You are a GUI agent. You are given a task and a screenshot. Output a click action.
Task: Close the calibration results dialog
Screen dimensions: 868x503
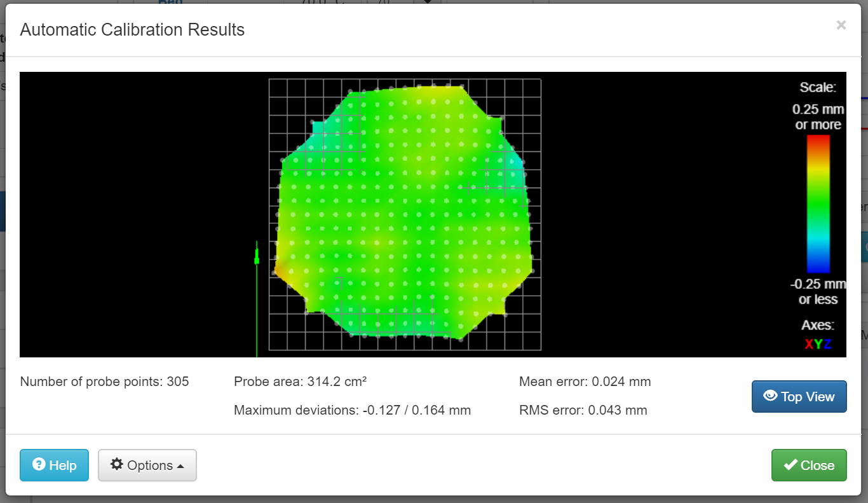click(809, 465)
